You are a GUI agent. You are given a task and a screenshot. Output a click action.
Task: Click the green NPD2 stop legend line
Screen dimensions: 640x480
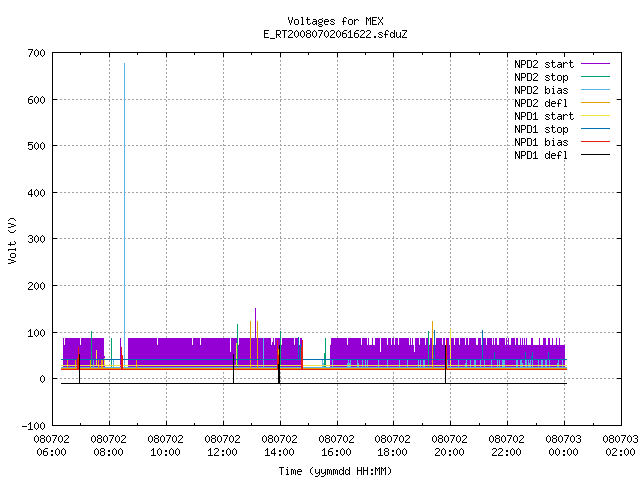tap(595, 77)
